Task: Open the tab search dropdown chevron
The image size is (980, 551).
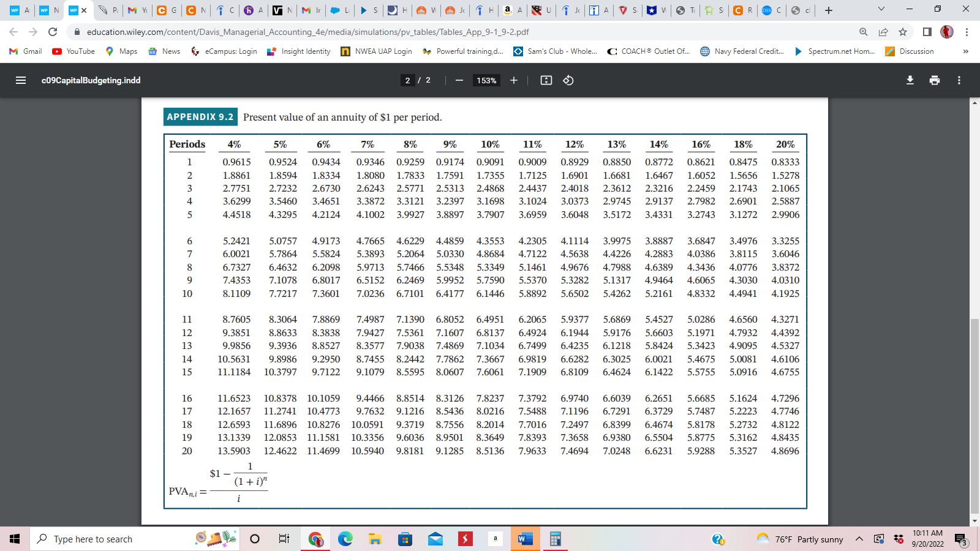Action: click(881, 10)
